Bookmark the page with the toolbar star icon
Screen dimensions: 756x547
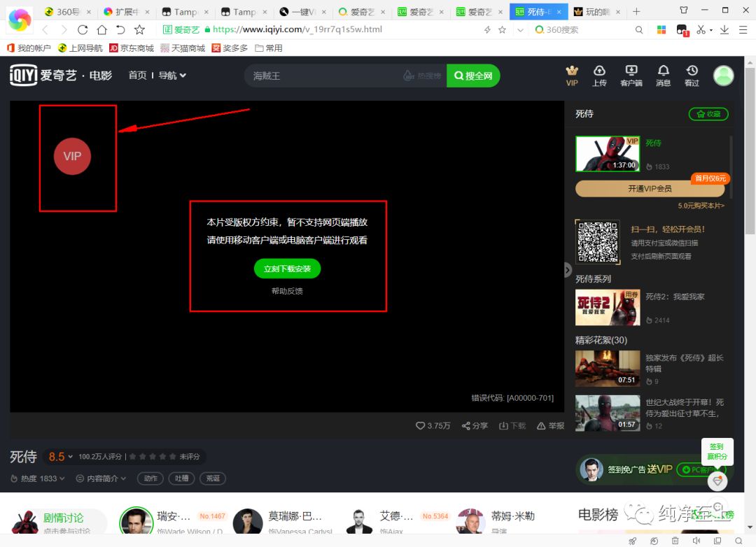pyautogui.click(x=139, y=30)
